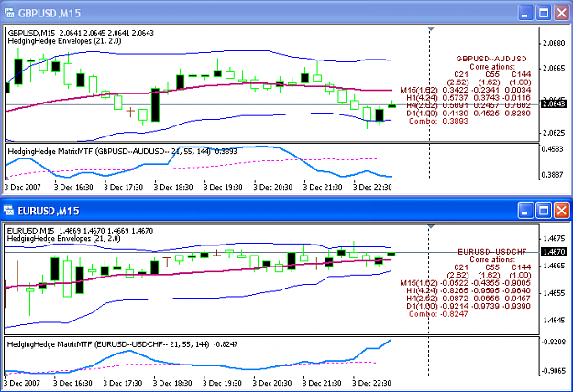The image size is (573, 392).
Task: Click the H1 value -0.8265
Action: (454, 291)
